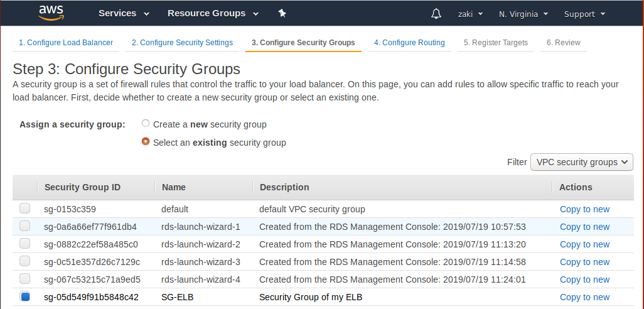
Task: Open the zaki account menu
Action: (x=470, y=14)
